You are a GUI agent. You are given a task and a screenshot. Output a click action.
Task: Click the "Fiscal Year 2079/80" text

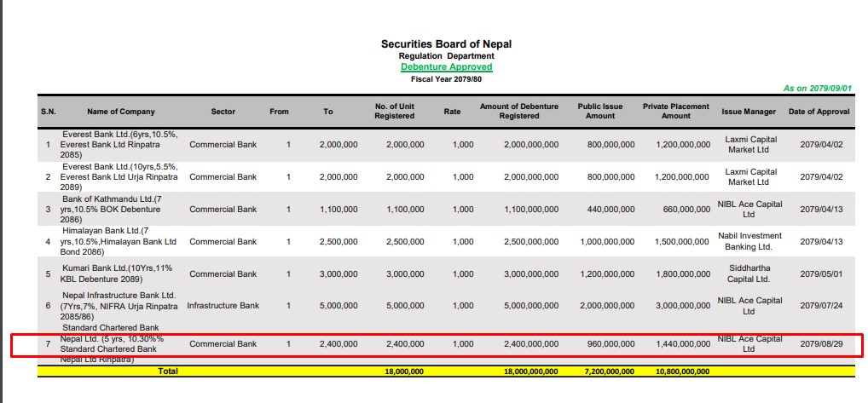click(446, 78)
